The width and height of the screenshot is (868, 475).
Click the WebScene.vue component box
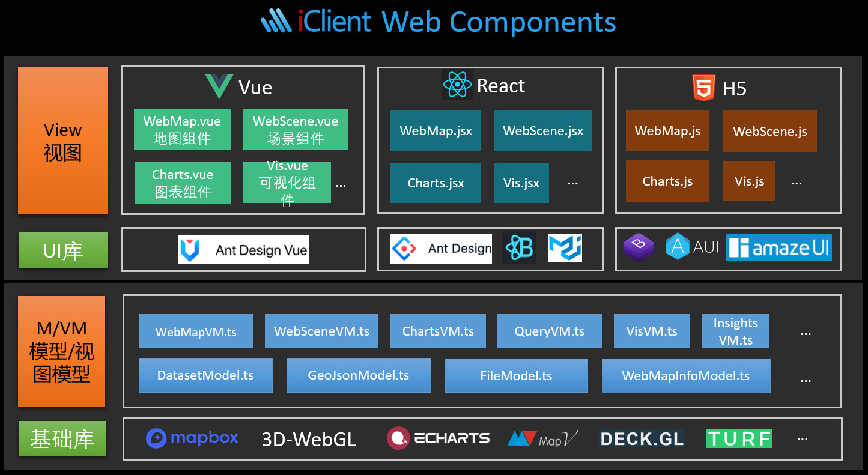296,129
